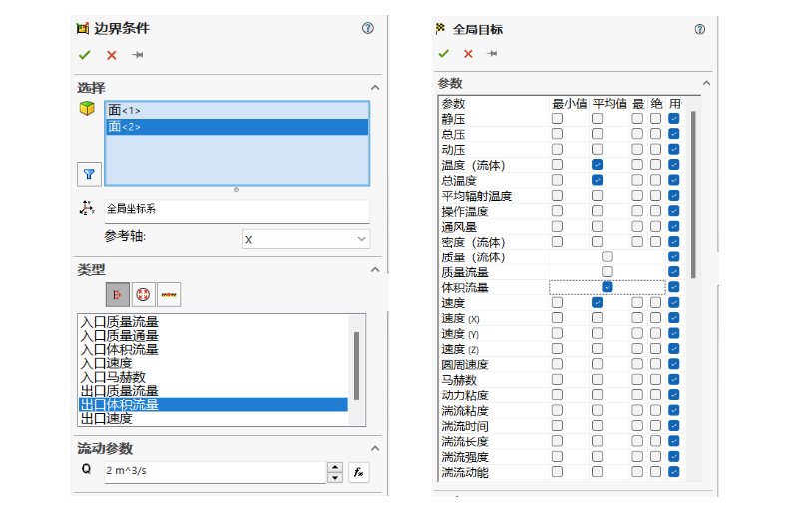
Task: Click the Q flow rate input field
Action: click(214, 471)
